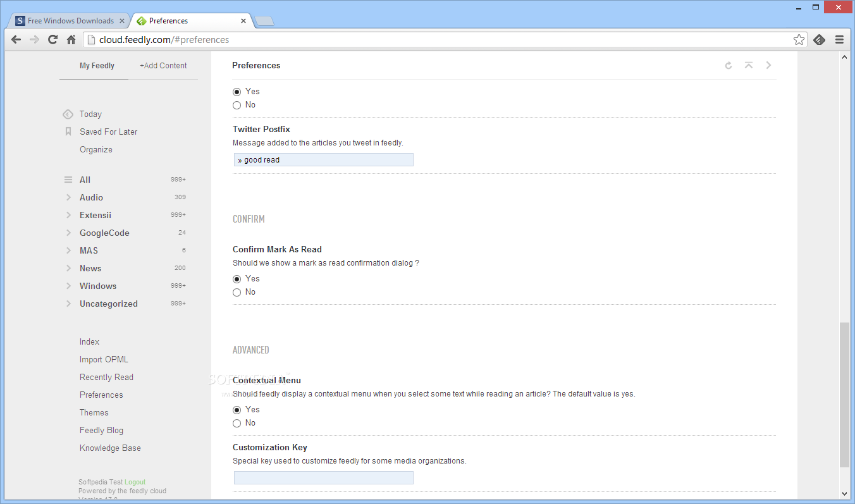
Task: Open a new browser tab
Action: [x=264, y=22]
